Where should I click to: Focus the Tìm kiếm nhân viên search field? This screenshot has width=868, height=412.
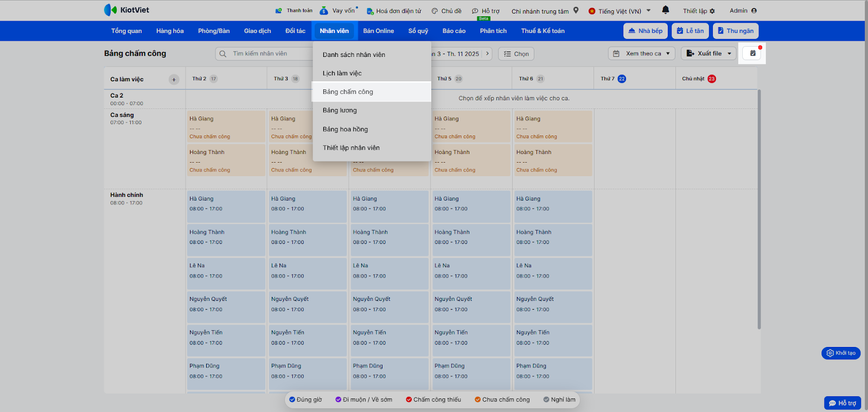tap(265, 54)
